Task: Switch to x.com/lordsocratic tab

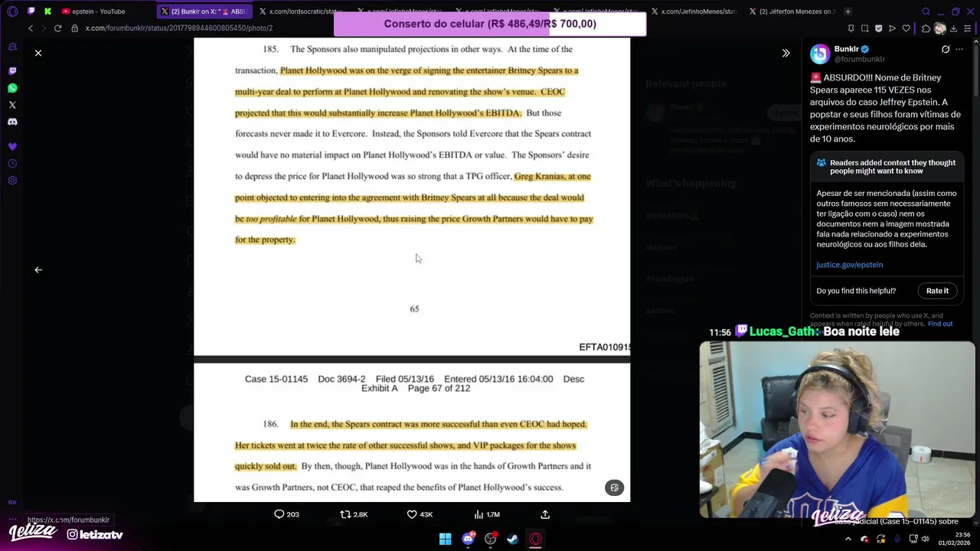Action: pos(300,11)
